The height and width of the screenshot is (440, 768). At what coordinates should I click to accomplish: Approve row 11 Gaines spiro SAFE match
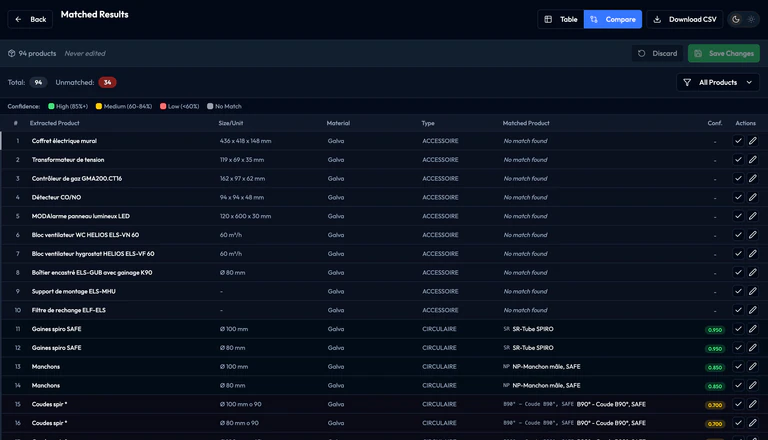[x=738, y=329]
